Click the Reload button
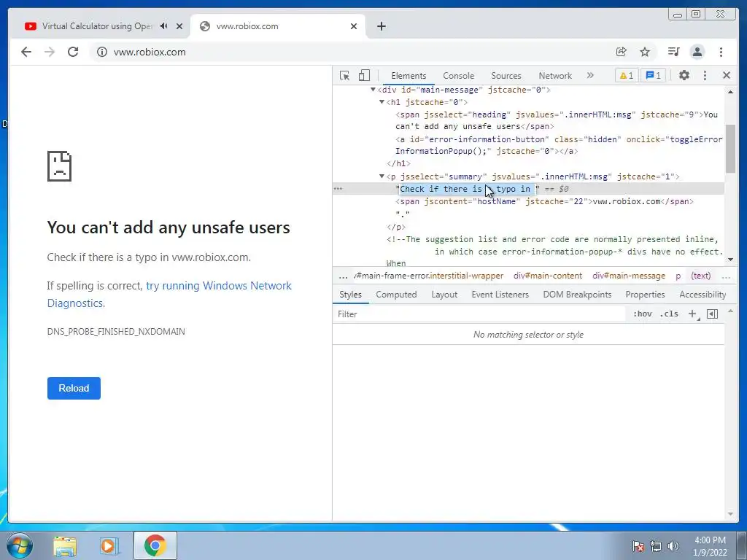Viewport: 747px width, 560px height. click(74, 388)
